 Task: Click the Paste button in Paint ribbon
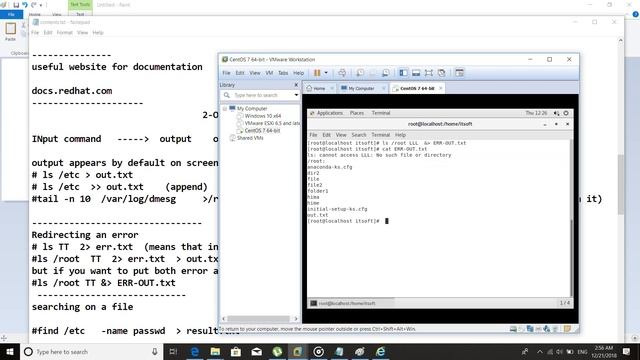pos(11,32)
